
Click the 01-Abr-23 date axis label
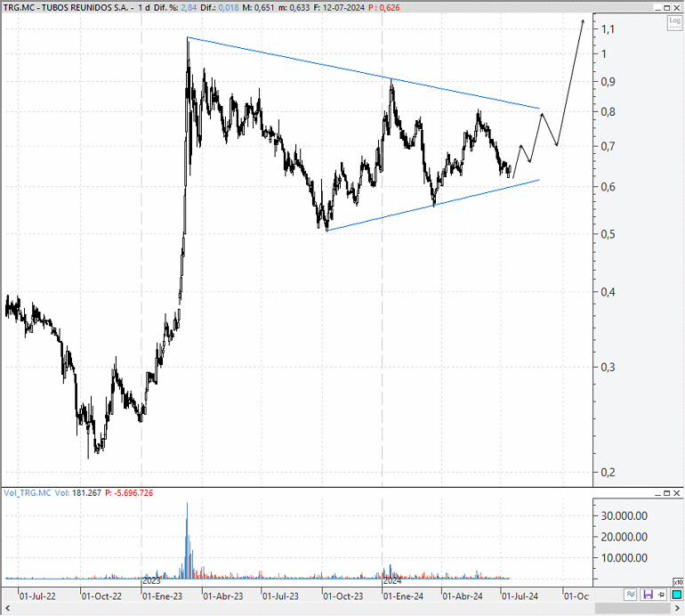click(223, 596)
